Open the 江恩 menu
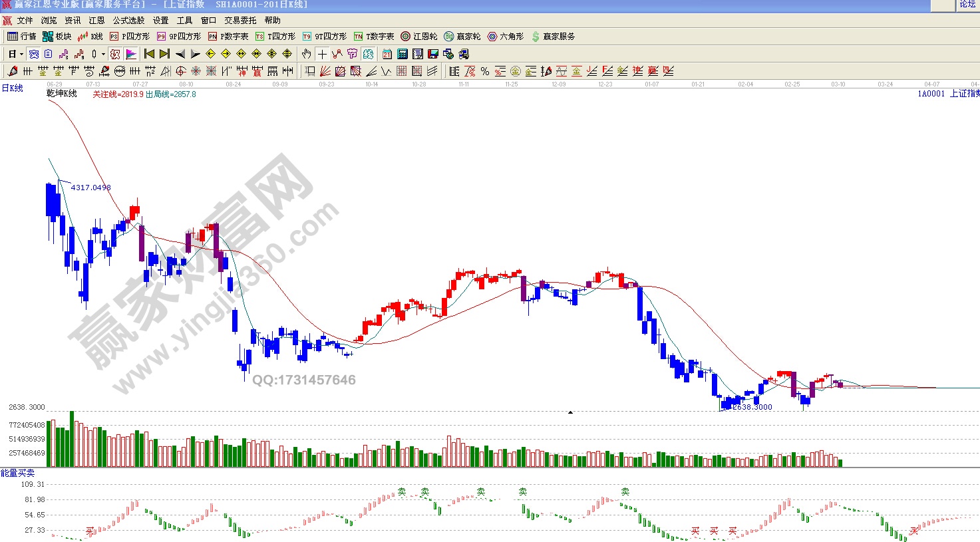 pos(96,21)
